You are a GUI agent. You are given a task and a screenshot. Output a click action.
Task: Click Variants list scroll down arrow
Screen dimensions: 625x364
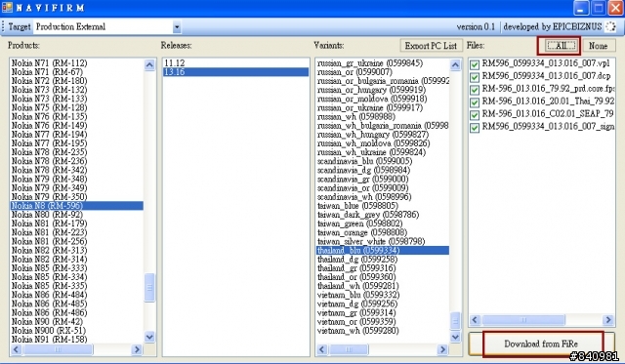(x=455, y=337)
